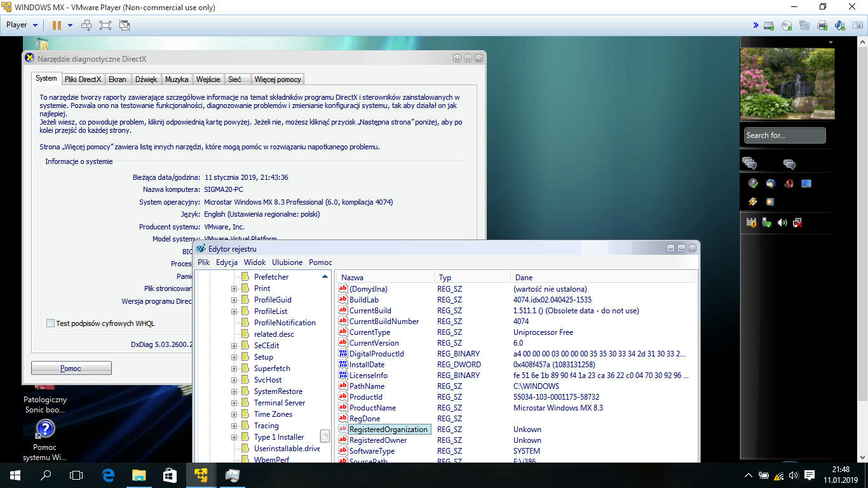Open Ulubione menu in Edytor rejestru
The height and width of the screenshot is (488, 868).
(287, 262)
